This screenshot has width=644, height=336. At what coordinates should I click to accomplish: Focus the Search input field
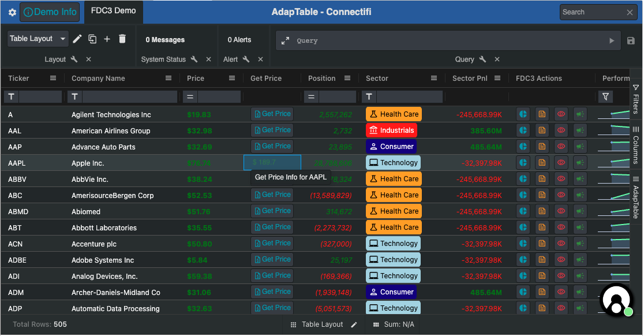tap(592, 12)
